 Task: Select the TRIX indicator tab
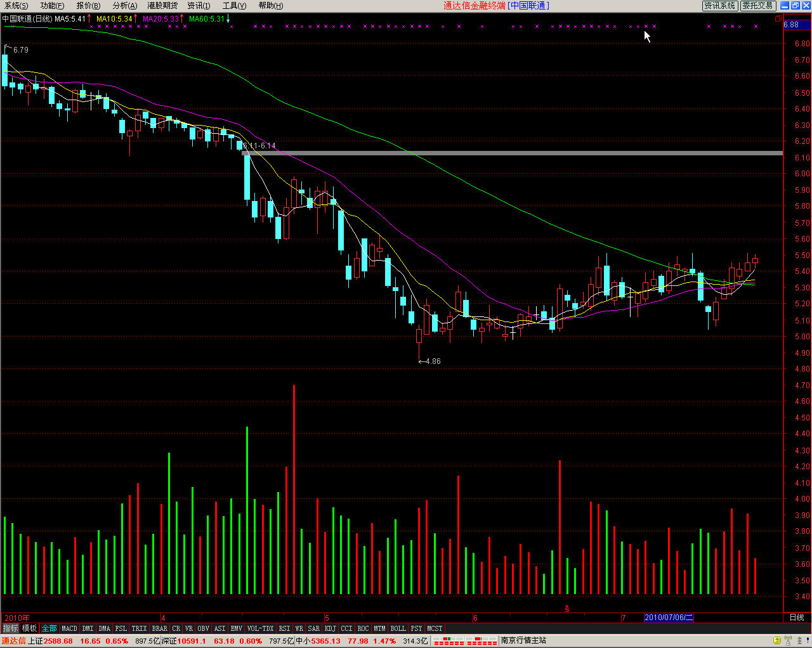click(140, 628)
